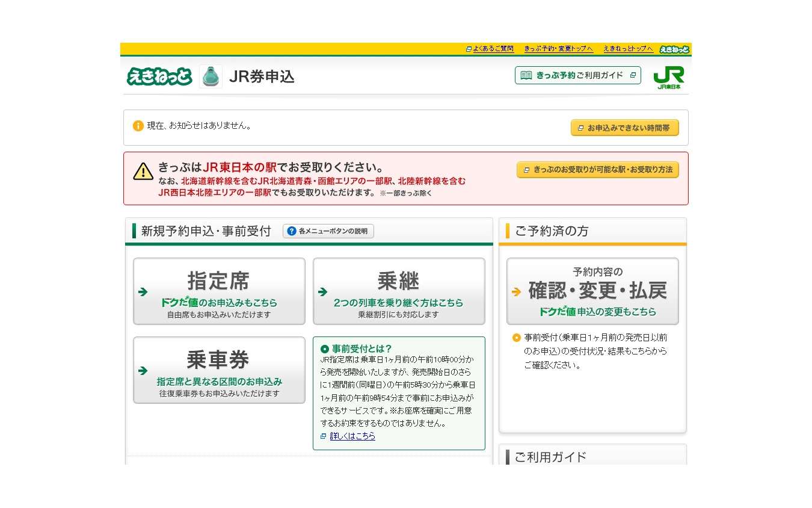Open きっぷのお受取りが可能な駅・お受取り方法 button

(x=597, y=170)
